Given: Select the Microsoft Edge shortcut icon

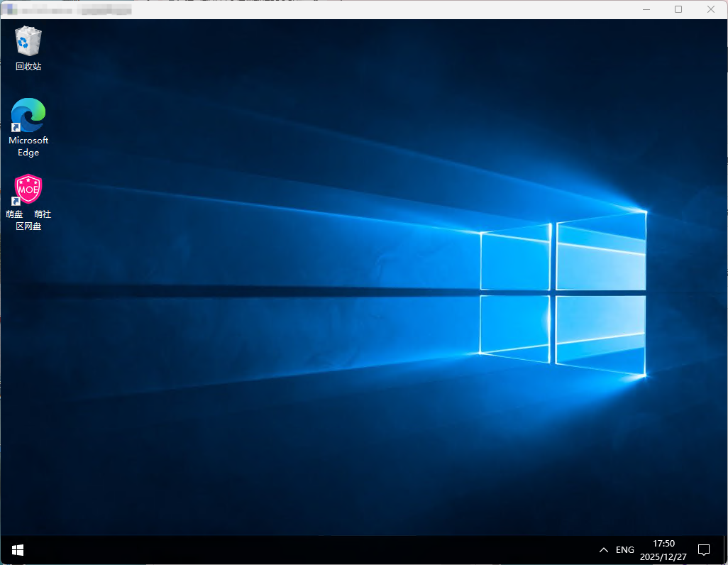Looking at the screenshot, I should click(28, 115).
